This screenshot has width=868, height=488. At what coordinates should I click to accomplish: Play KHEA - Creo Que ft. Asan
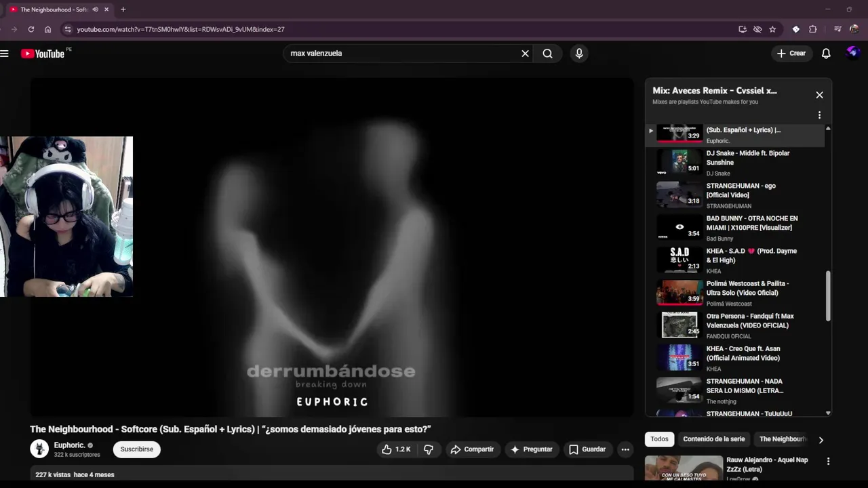736,358
